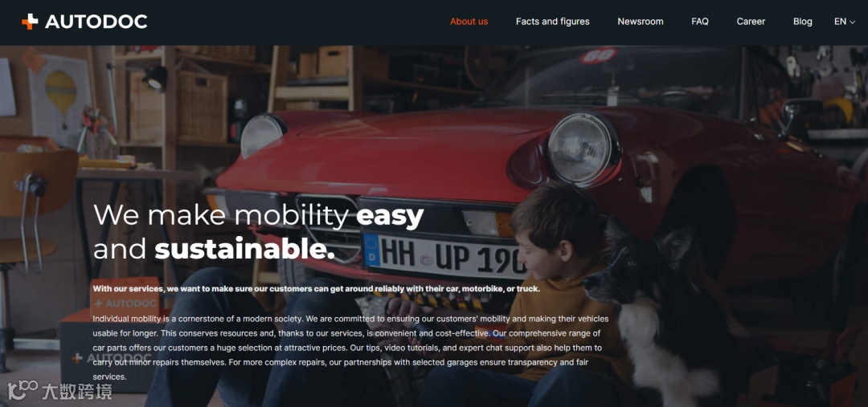This screenshot has width=868, height=407.
Task: Open the Blog link
Action: tap(803, 22)
